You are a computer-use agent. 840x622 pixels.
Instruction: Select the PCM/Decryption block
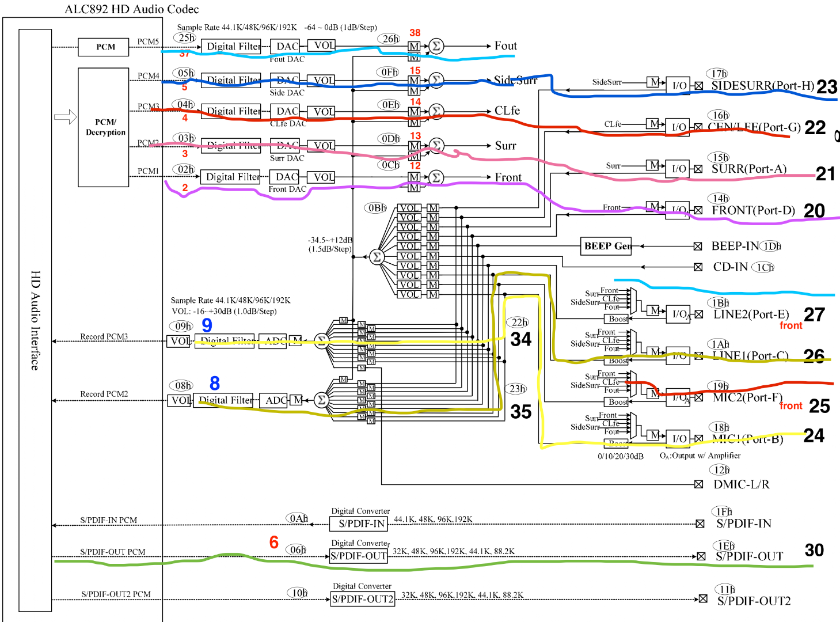(x=104, y=127)
